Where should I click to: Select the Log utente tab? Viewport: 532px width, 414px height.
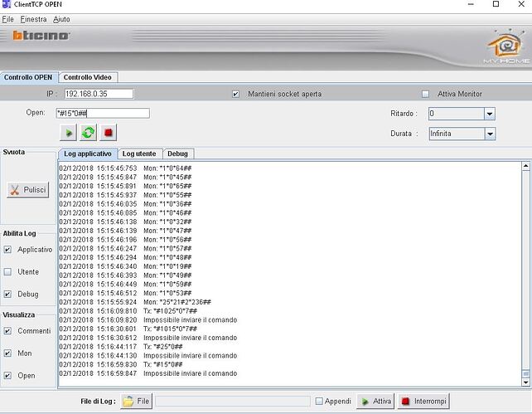[x=139, y=153]
